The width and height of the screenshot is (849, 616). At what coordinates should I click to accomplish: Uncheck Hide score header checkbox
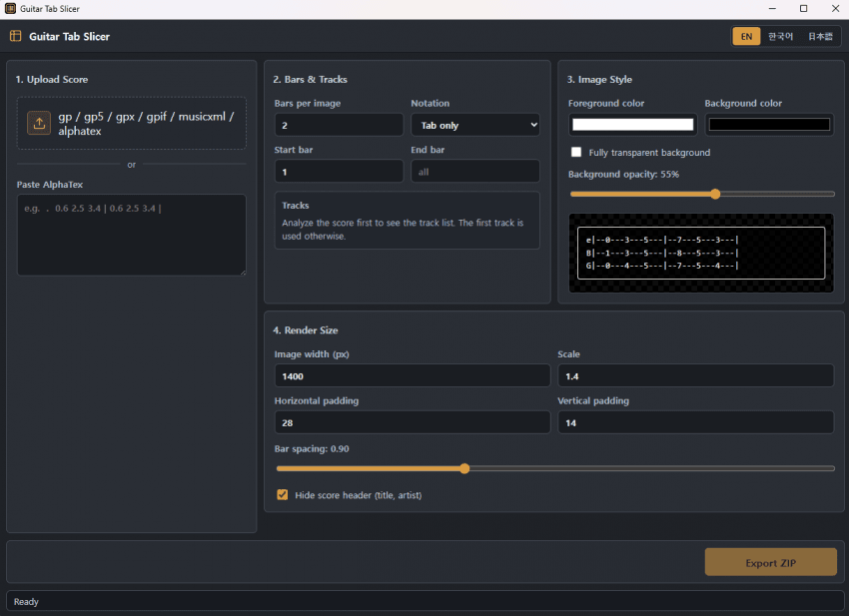click(x=282, y=495)
